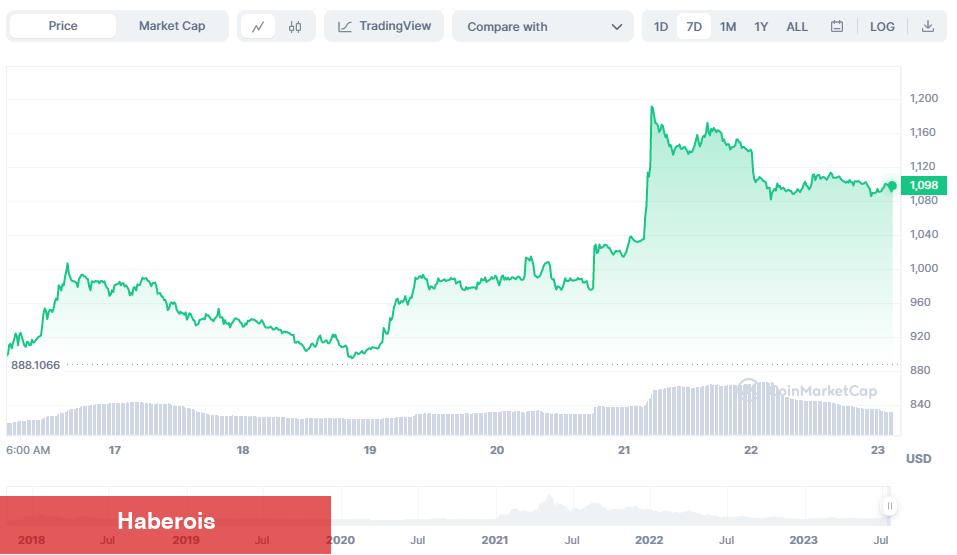Click the 6:00 AM axis label
The width and height of the screenshot is (957, 555).
[28, 450]
